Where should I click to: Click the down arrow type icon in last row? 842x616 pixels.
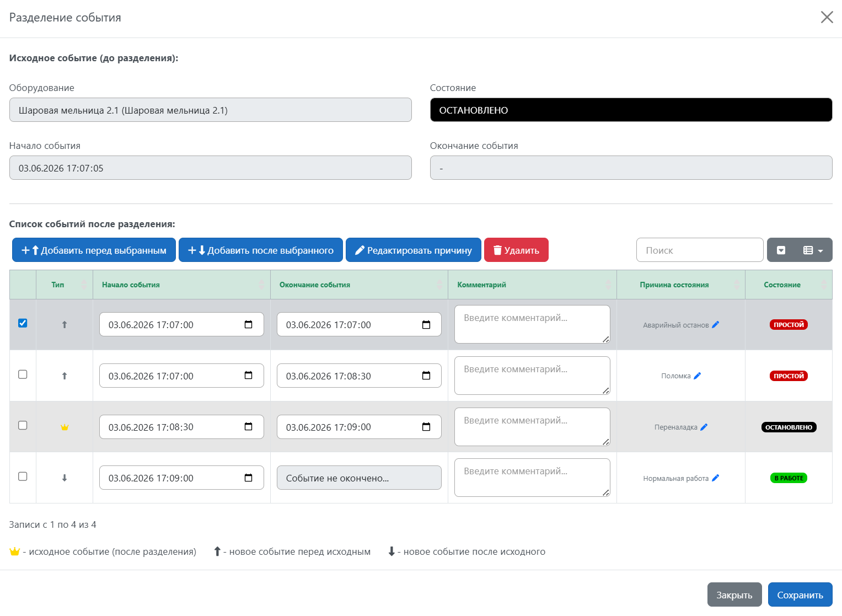click(x=65, y=478)
